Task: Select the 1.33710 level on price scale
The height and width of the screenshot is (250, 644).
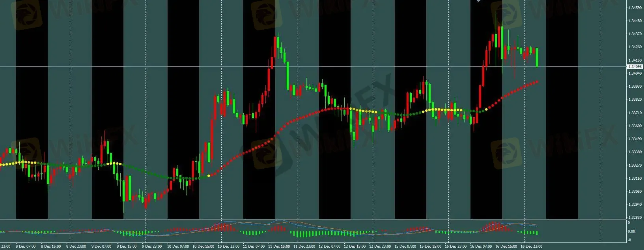Action: coord(635,113)
